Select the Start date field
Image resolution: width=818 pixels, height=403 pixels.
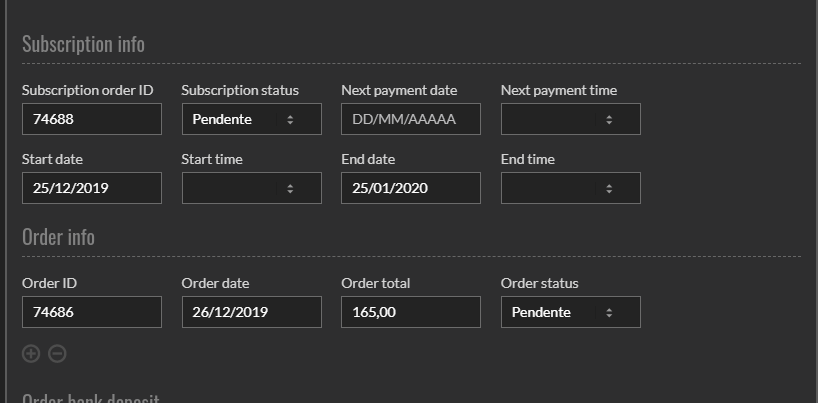(x=91, y=188)
